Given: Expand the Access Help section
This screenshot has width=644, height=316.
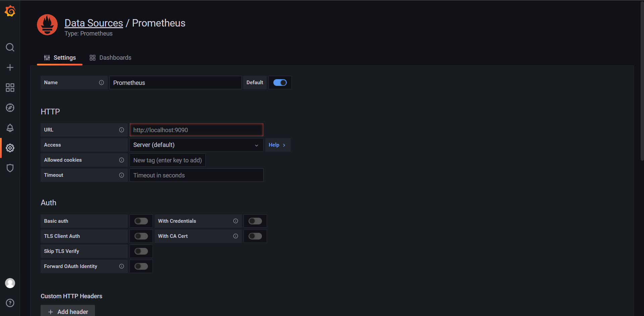Looking at the screenshot, I should click(x=277, y=145).
